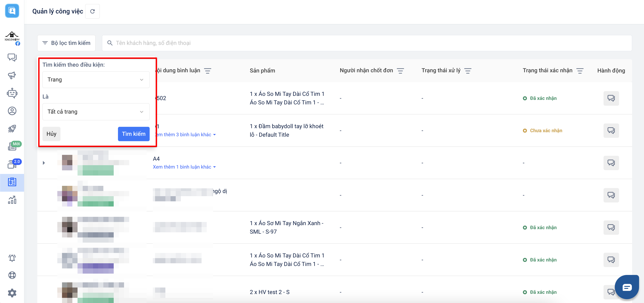Open the Trang condition dropdown

click(96, 80)
